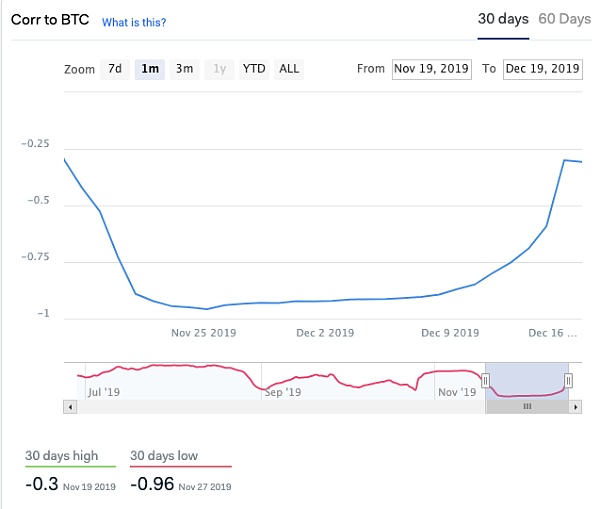Click the From date field
Viewport: 600px width, 509px height.
pos(432,69)
